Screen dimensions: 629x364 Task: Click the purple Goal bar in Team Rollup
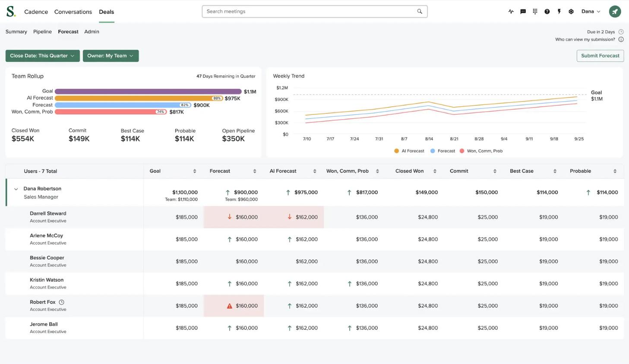click(x=148, y=92)
